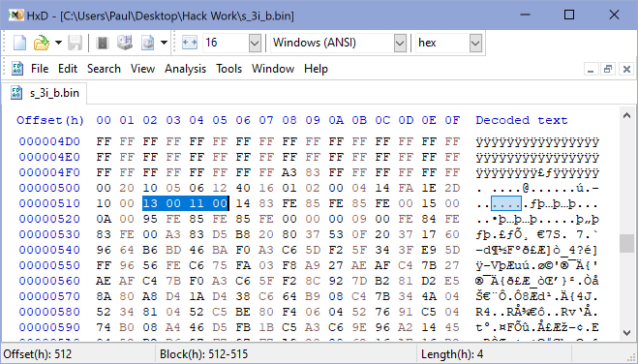This screenshot has height=364, width=638.
Task: Click the vertical scrollbar up arrow
Action: tap(626, 116)
